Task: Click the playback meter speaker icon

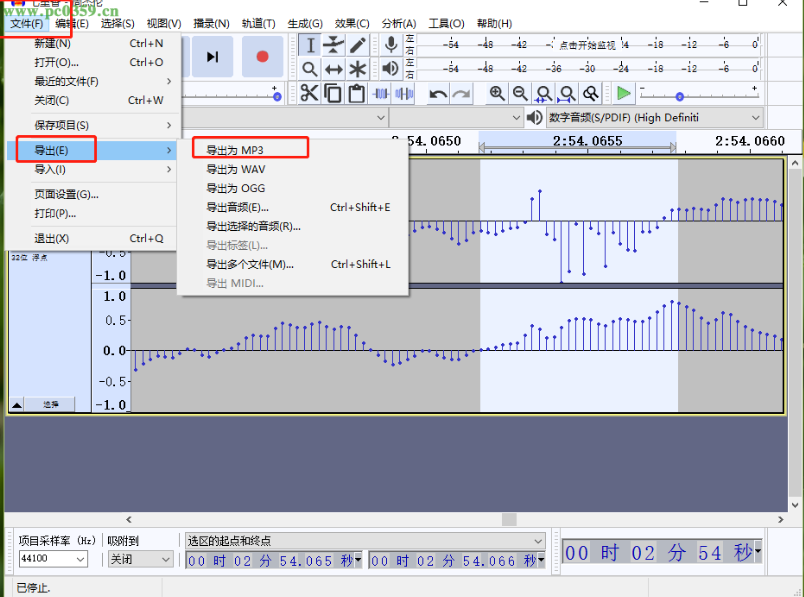Action: pos(391,69)
